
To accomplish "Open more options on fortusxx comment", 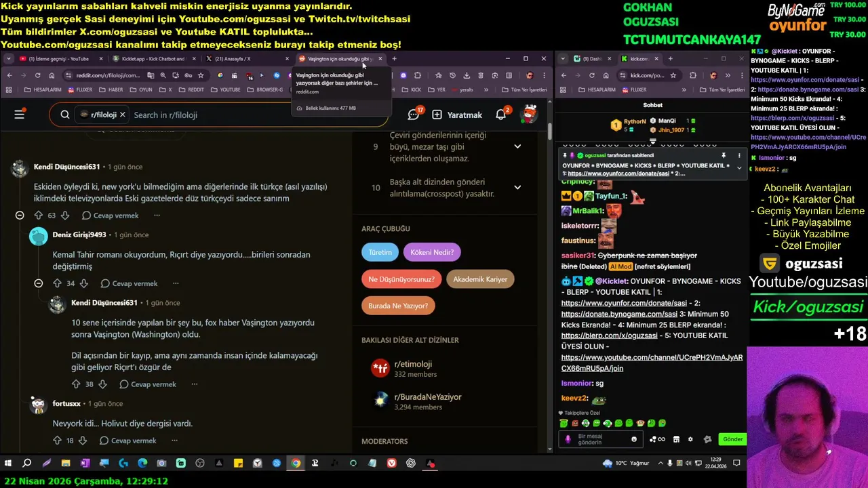I will coord(176,441).
